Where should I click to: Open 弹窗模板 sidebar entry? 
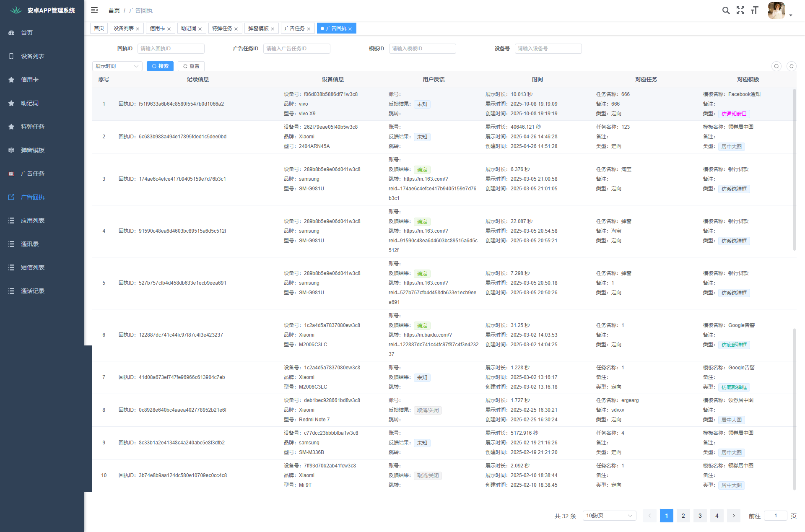click(42, 150)
